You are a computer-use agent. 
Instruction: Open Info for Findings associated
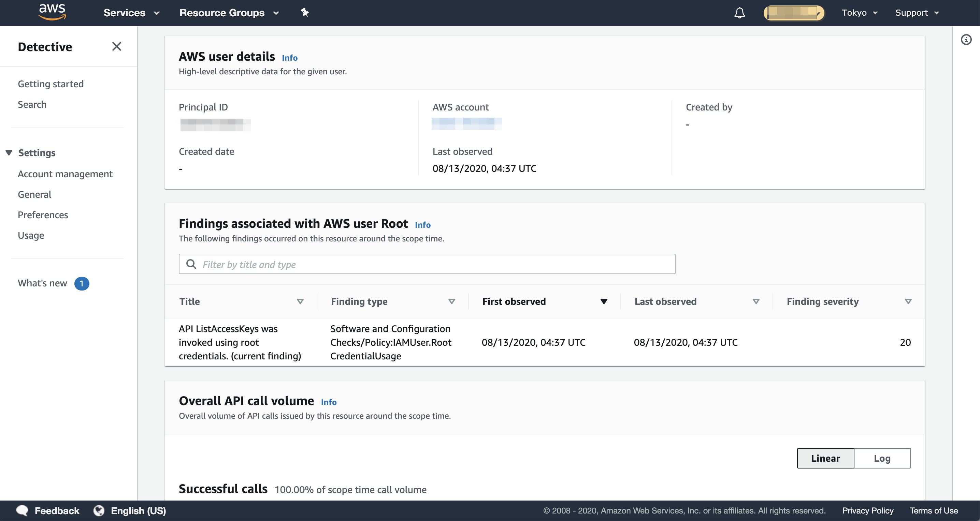[x=422, y=225]
